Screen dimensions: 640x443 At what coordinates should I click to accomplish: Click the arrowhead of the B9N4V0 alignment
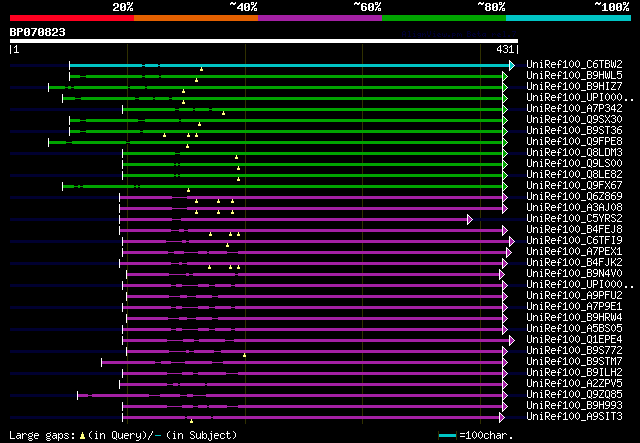502,275
